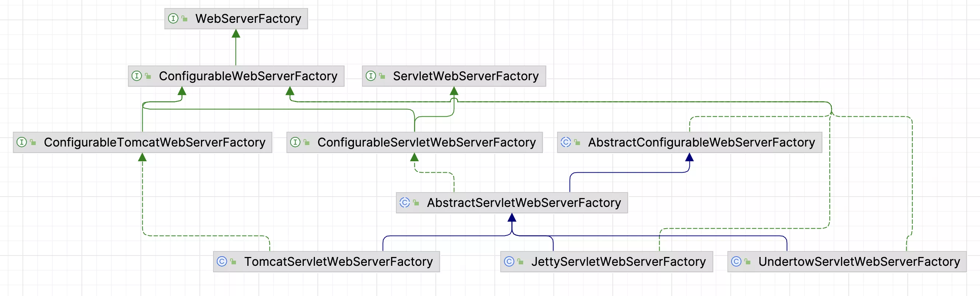Click the lock icon next to UndertowServletWebServerFactory
Viewport: 980px width, 296px height.
coord(748,261)
